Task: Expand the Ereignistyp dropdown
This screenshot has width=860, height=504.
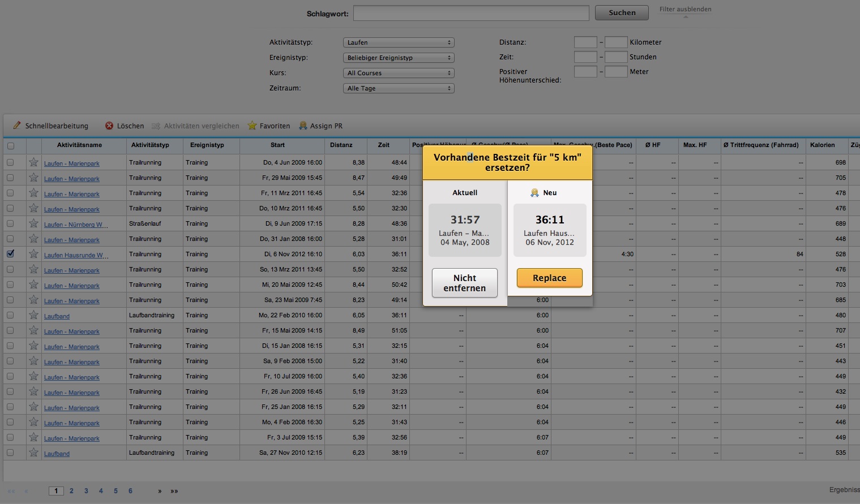Action: point(399,58)
